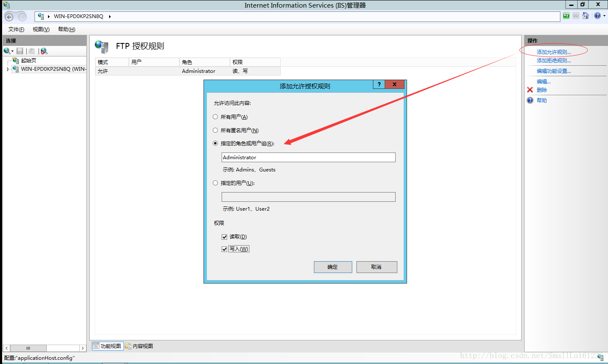Click the 编辑... action link
Viewport: 608px width, 364px height.
pos(544,82)
